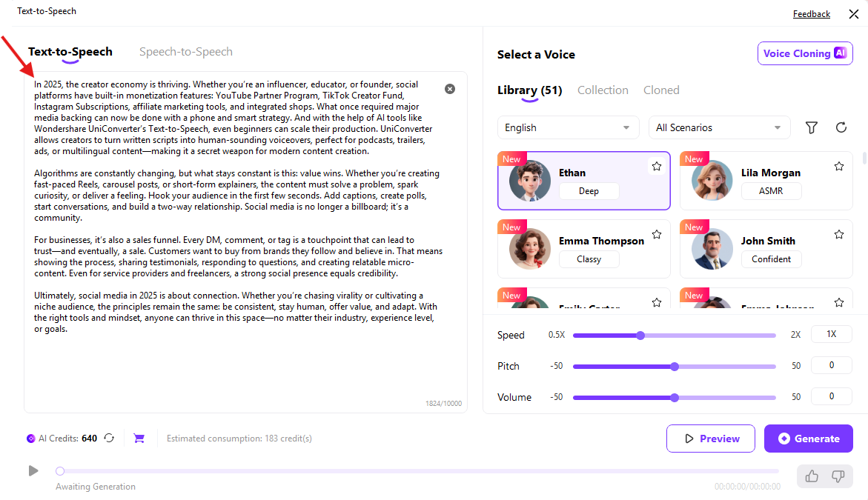Screen dimensions: 868x500
Task: Click the 1824/10000 character counter
Action: point(443,403)
